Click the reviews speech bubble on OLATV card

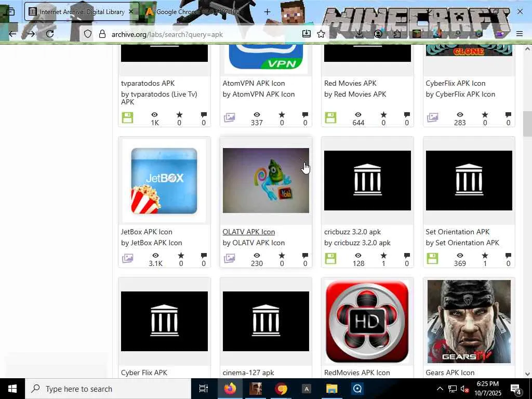click(305, 256)
